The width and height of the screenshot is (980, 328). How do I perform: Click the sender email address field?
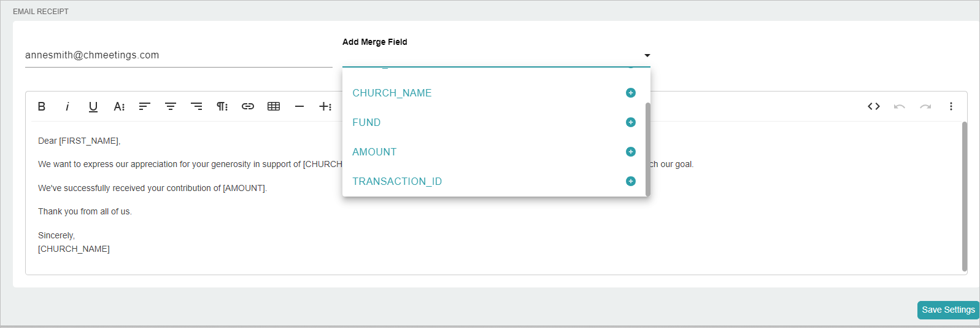coord(179,55)
